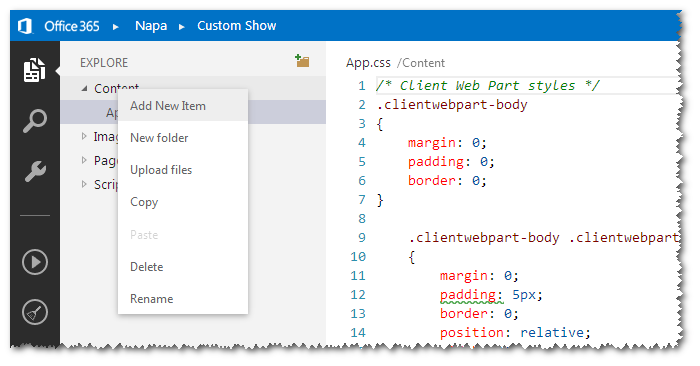
Task: Choose Add New Item from context menu
Action: (x=183, y=106)
